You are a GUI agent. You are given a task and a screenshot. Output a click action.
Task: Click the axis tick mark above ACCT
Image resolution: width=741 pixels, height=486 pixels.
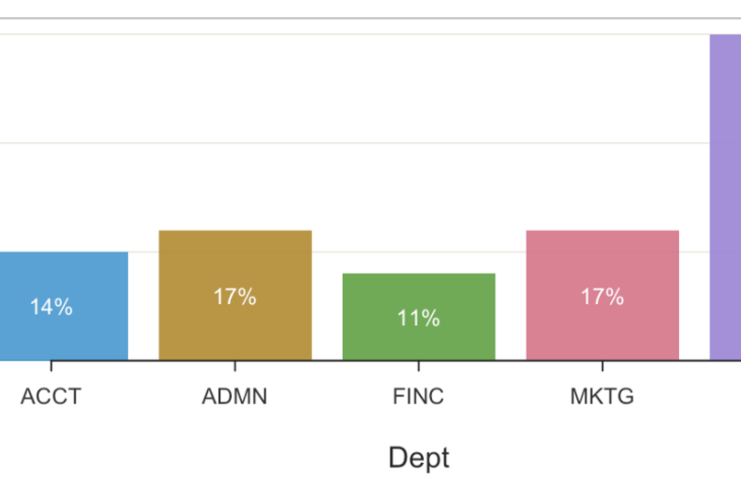tap(51, 367)
